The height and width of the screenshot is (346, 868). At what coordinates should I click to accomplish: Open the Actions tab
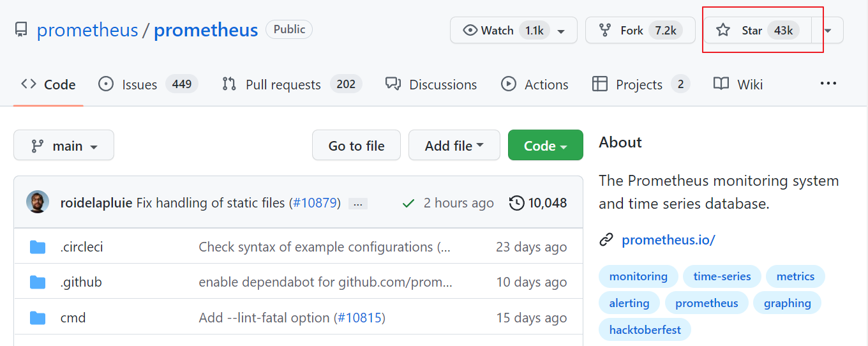coord(535,84)
